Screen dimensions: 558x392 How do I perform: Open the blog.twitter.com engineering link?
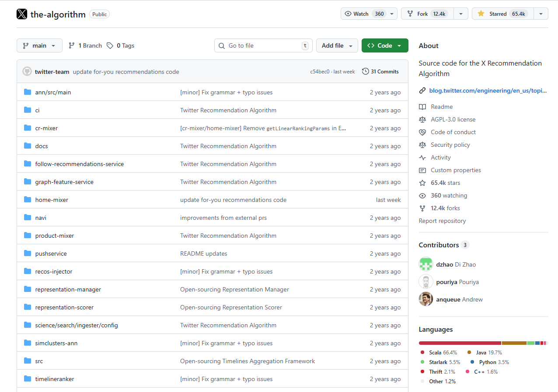[488, 90]
